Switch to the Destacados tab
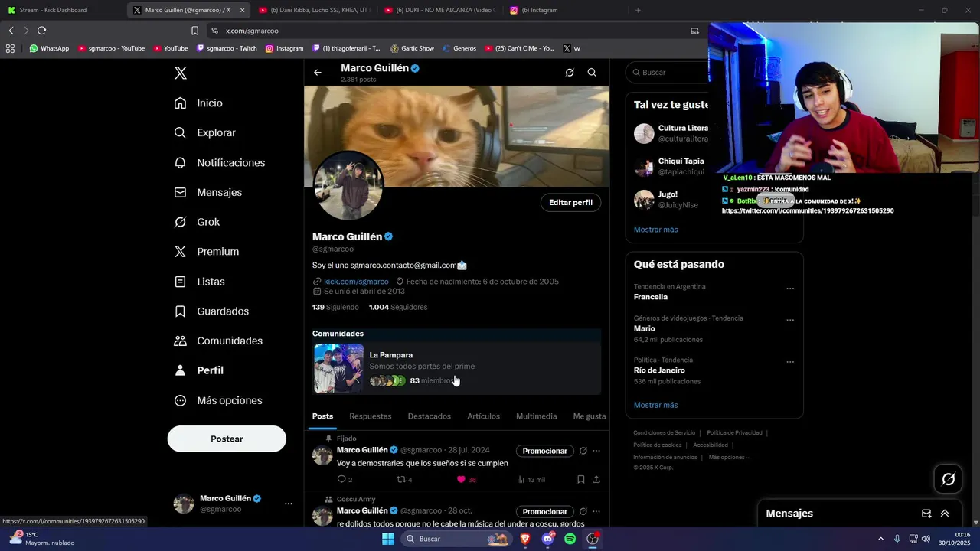Image resolution: width=980 pixels, height=551 pixels. 430,416
